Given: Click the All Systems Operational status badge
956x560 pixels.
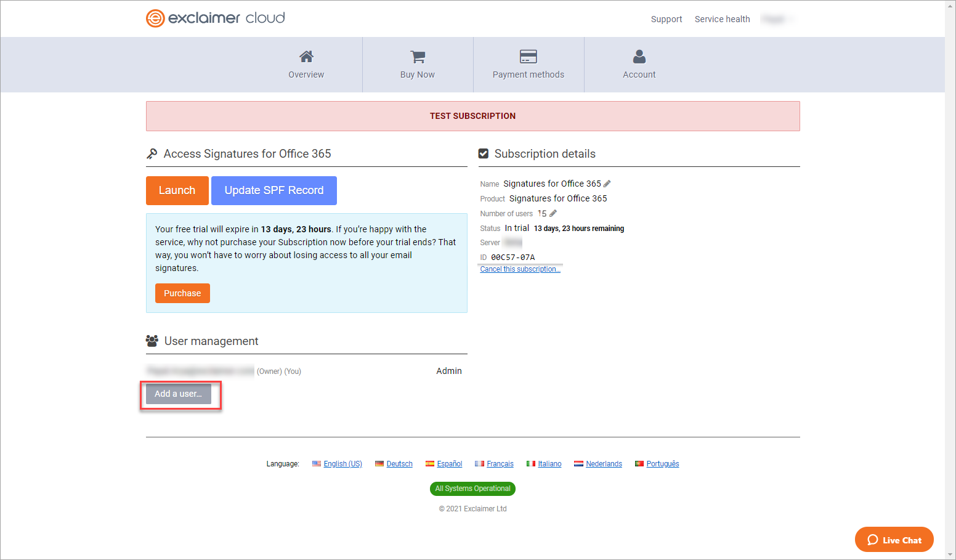Looking at the screenshot, I should tap(472, 489).
